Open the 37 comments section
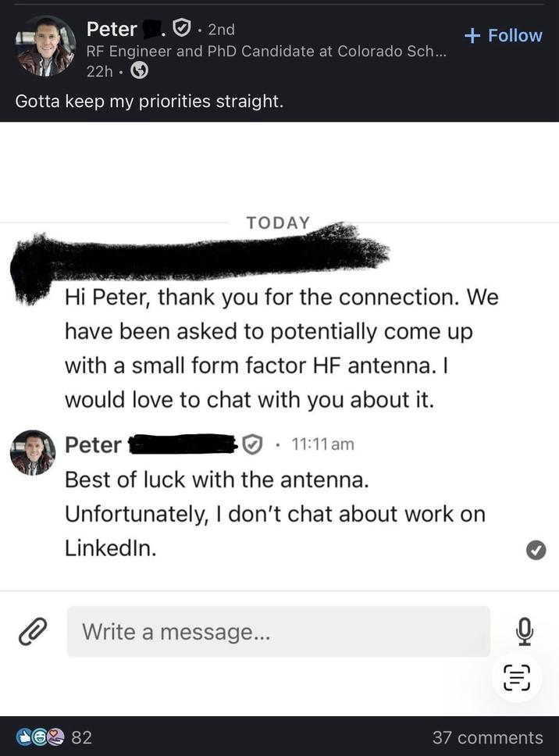 [x=488, y=737]
